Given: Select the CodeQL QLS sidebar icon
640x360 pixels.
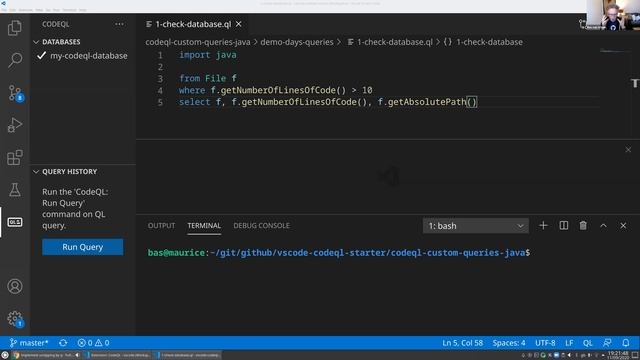Looking at the screenshot, I should tap(15, 222).
